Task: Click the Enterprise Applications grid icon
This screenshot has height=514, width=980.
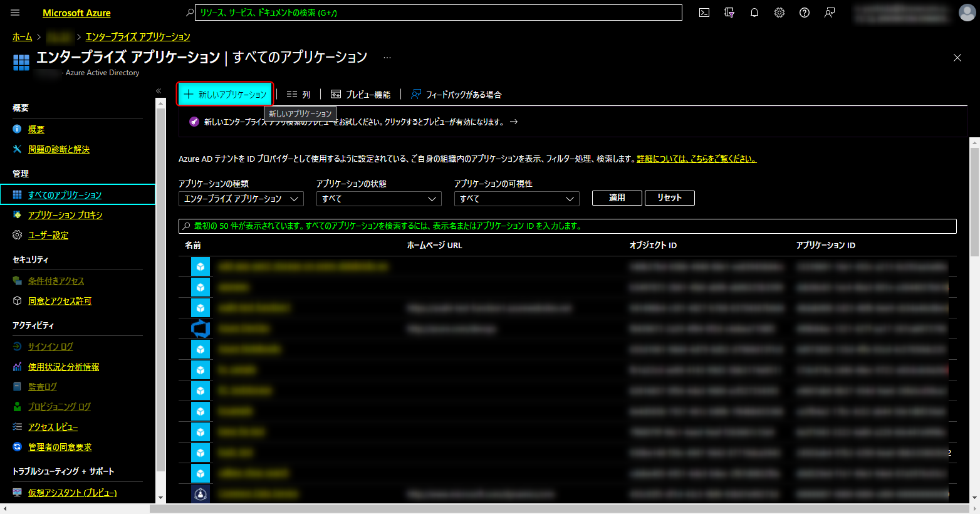Action: (x=21, y=62)
